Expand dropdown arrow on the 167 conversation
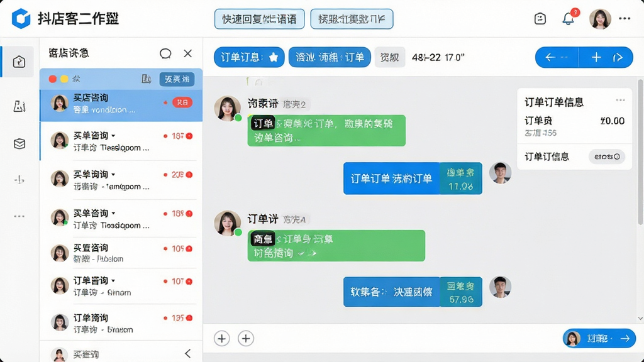The height and width of the screenshot is (362, 644). pyautogui.click(x=113, y=136)
